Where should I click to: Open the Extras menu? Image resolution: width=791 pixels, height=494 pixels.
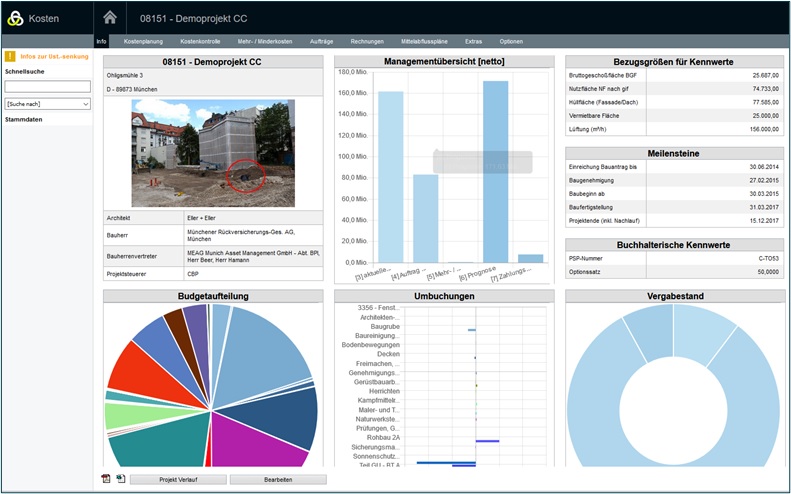473,41
